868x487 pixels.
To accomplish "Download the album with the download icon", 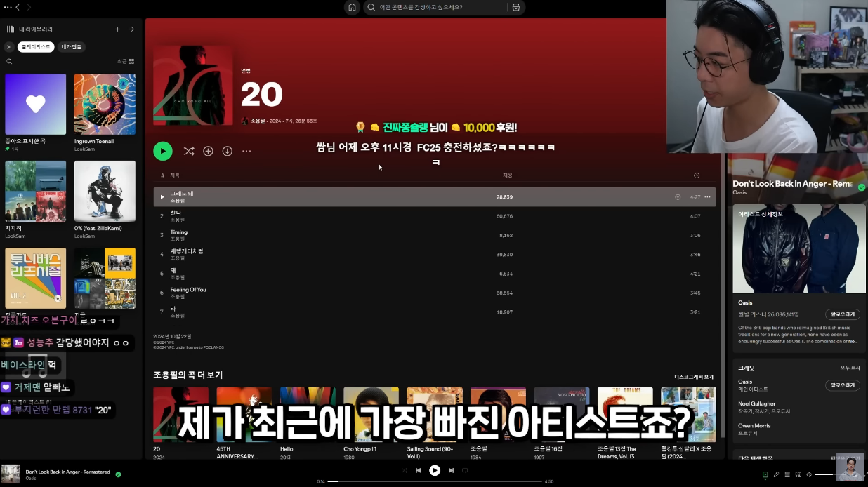I will pos(227,151).
